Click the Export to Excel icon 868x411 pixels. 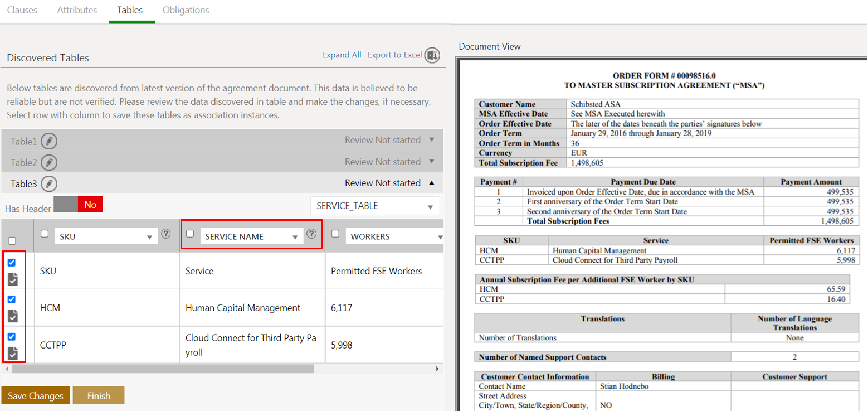[432, 55]
